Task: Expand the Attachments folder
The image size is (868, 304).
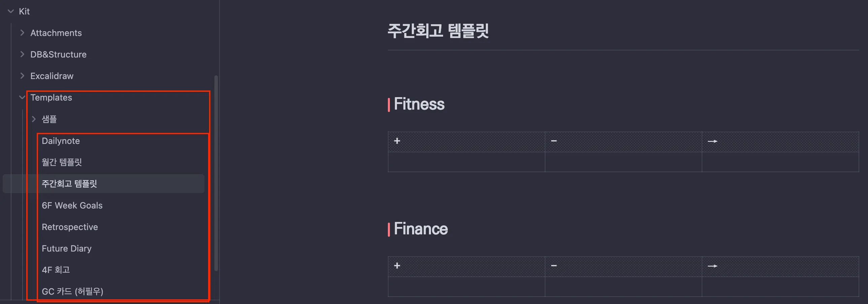Action: tap(22, 33)
